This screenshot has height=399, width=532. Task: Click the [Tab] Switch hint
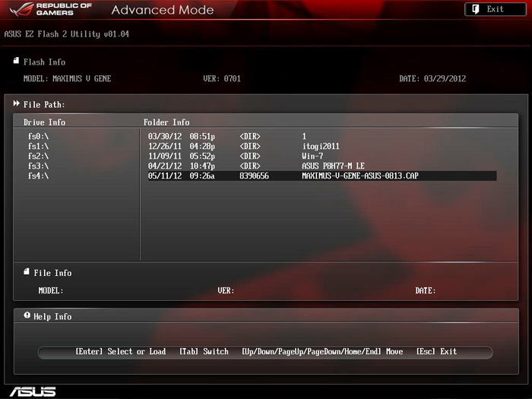click(x=204, y=351)
